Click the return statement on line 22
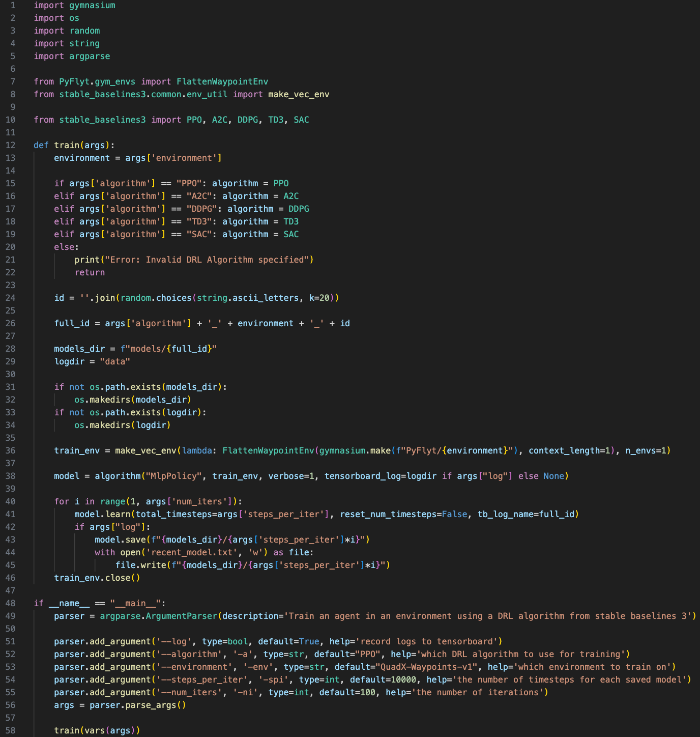The height and width of the screenshot is (737, 700). [x=90, y=272]
